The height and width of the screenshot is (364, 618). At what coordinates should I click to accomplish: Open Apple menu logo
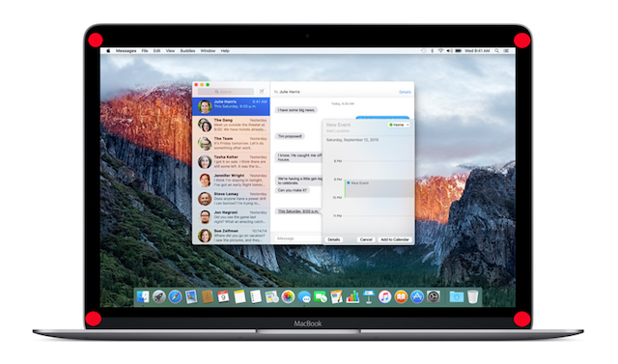[x=108, y=51]
